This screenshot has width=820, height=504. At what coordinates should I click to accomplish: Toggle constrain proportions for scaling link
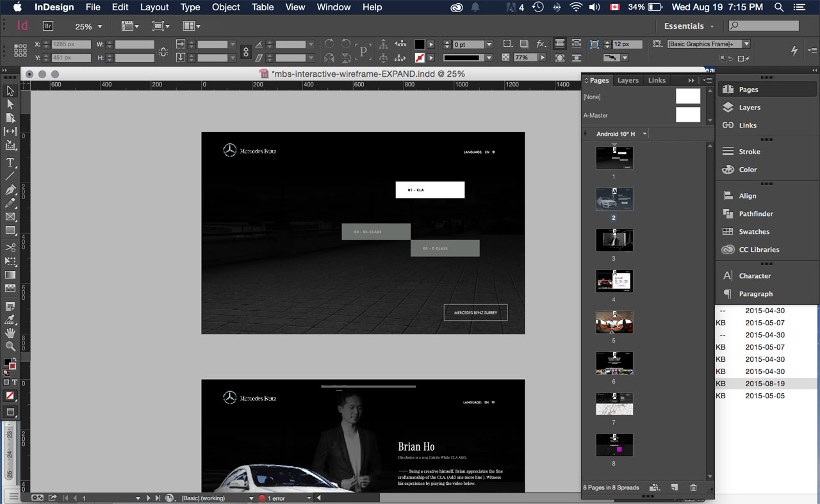(245, 51)
